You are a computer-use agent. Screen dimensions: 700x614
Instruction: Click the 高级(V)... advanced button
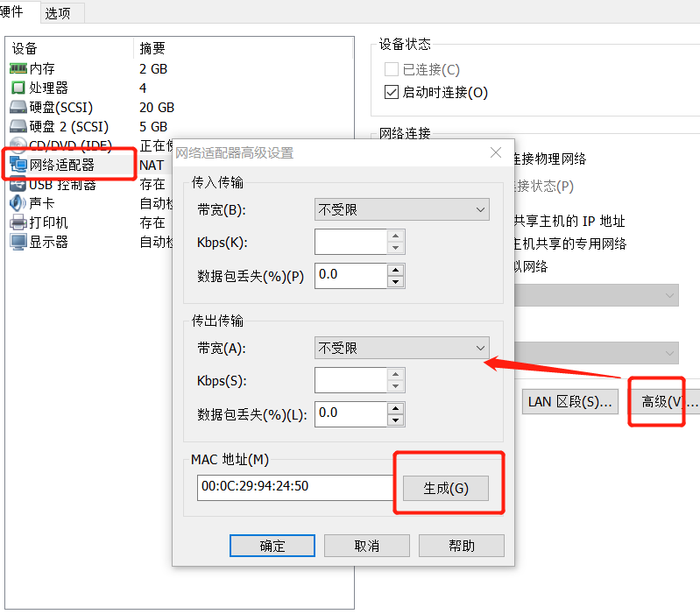[x=665, y=402]
